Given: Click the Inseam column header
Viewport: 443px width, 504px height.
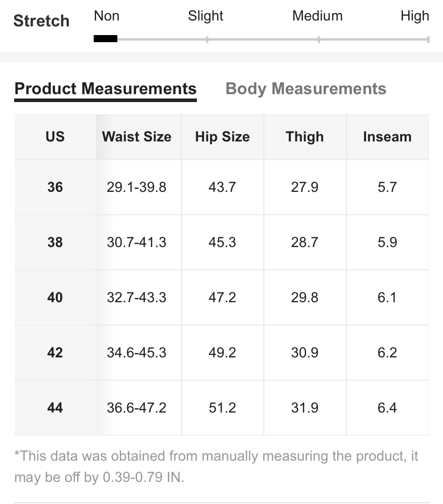Looking at the screenshot, I should (x=387, y=137).
